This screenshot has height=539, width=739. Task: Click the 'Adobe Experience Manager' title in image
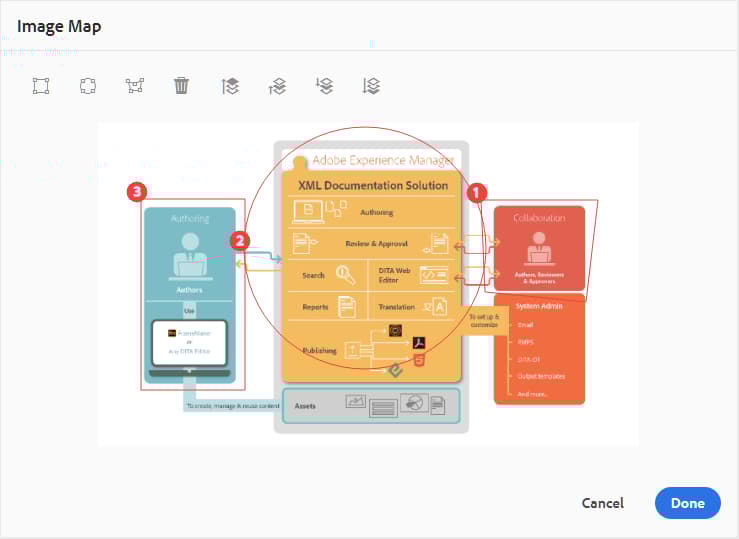pos(383,161)
